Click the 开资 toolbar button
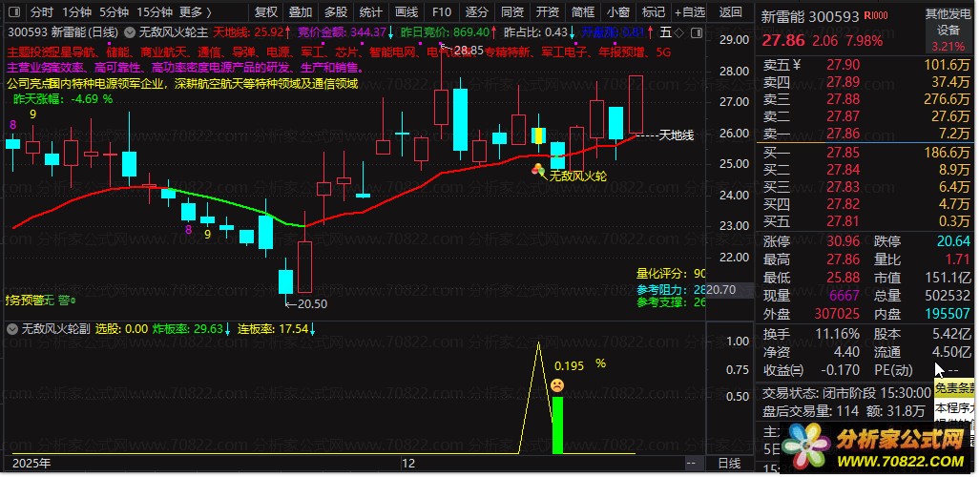Image resolution: width=980 pixels, height=477 pixels. 548,11
